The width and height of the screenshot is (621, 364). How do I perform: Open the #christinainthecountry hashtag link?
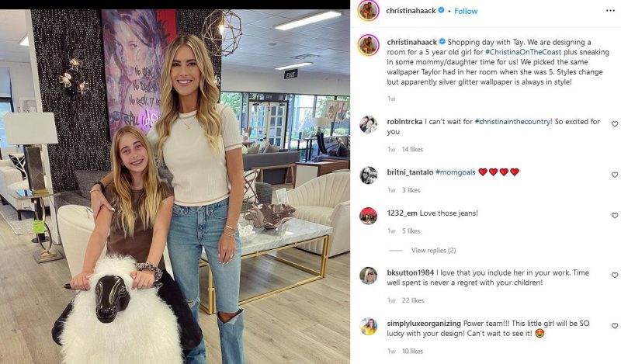(x=513, y=122)
